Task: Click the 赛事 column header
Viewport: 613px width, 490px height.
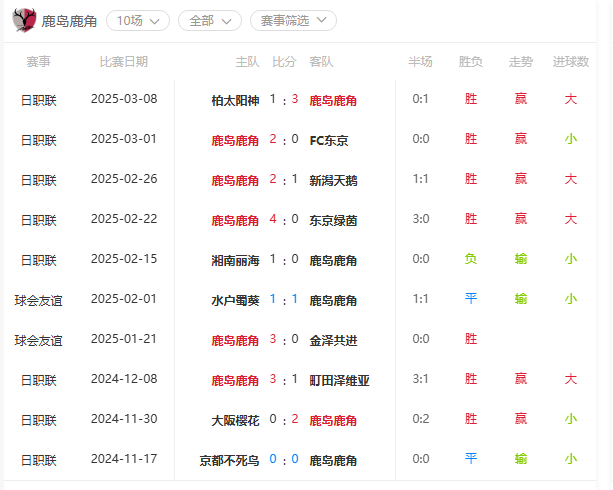Action: pyautogui.click(x=38, y=62)
